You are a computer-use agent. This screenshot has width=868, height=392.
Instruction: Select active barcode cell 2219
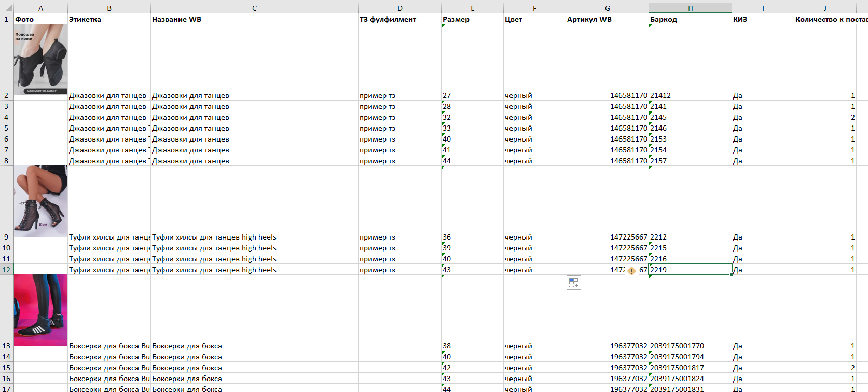tap(690, 270)
